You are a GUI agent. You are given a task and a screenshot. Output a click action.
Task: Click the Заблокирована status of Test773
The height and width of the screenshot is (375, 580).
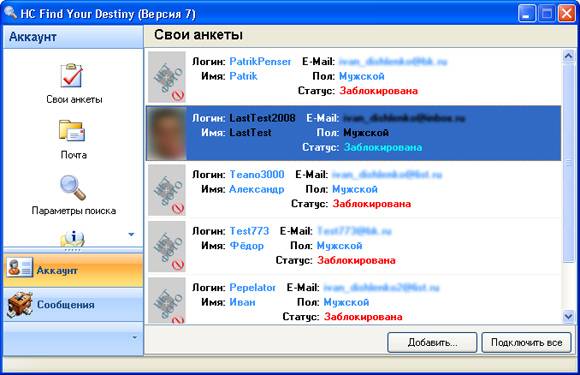click(356, 260)
